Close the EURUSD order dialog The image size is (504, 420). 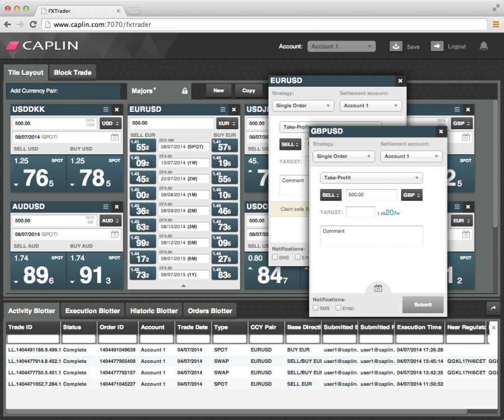pyautogui.click(x=400, y=81)
